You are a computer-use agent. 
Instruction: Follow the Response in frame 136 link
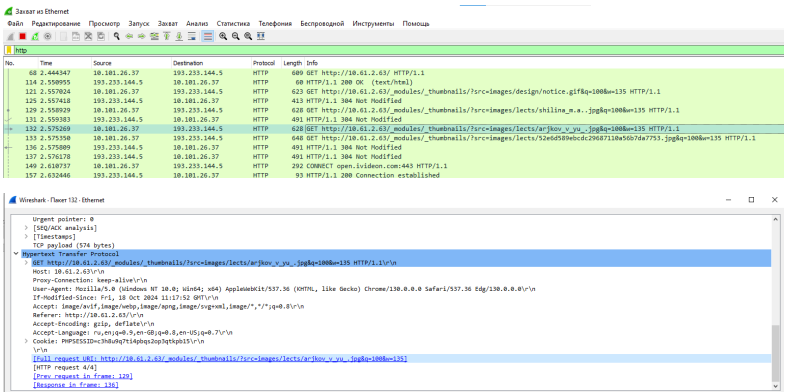(76, 384)
